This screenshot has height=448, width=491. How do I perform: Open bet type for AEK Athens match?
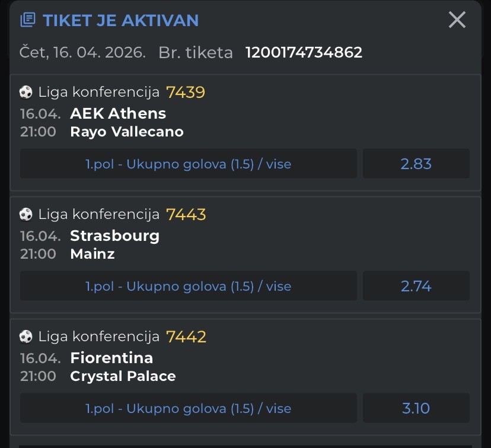click(x=189, y=164)
